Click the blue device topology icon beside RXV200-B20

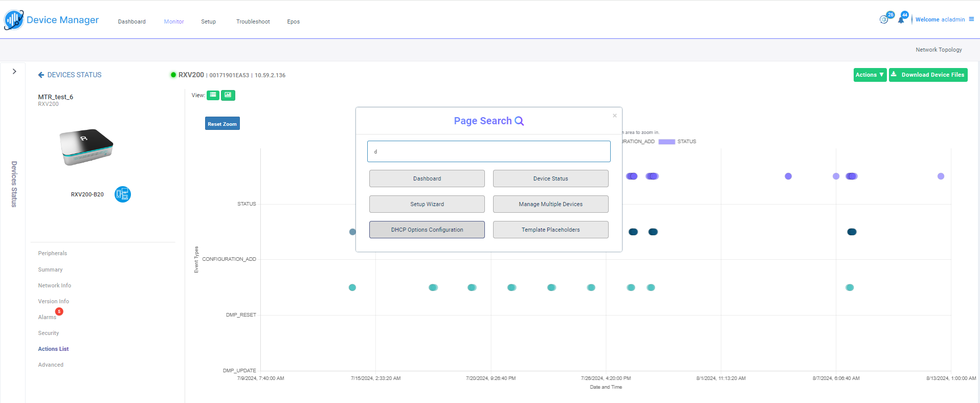pos(123,194)
